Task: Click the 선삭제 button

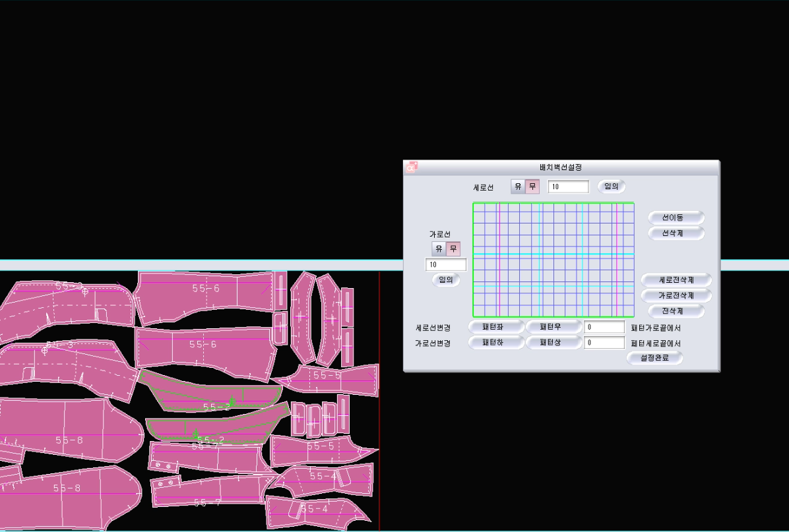Action: (676, 233)
